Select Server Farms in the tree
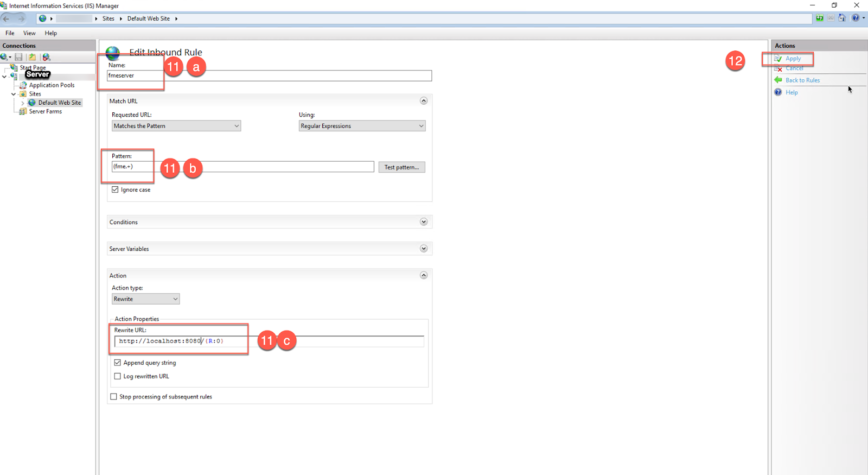Viewport: 868px width, 475px height. tap(46, 111)
